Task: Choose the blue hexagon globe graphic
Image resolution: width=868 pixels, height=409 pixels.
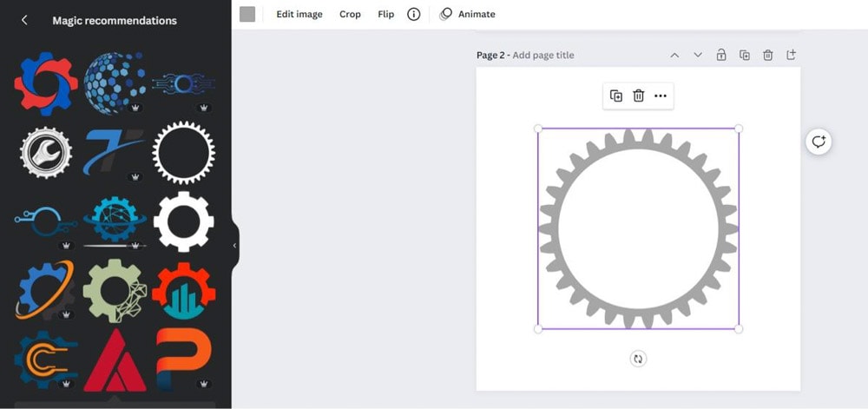Action: (x=115, y=83)
